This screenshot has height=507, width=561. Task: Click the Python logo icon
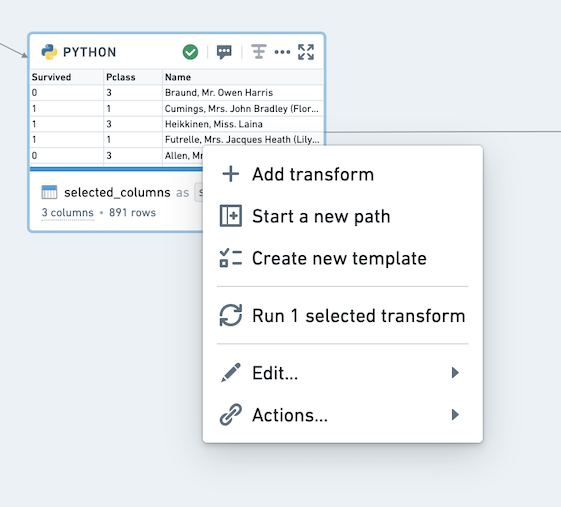[x=49, y=52]
